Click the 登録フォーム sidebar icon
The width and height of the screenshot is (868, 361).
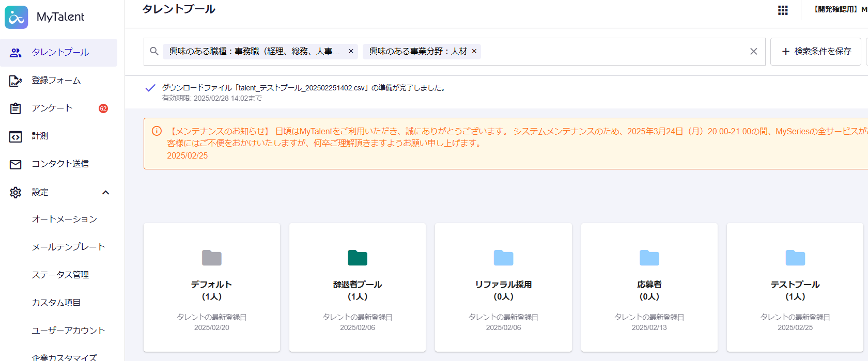[16, 81]
